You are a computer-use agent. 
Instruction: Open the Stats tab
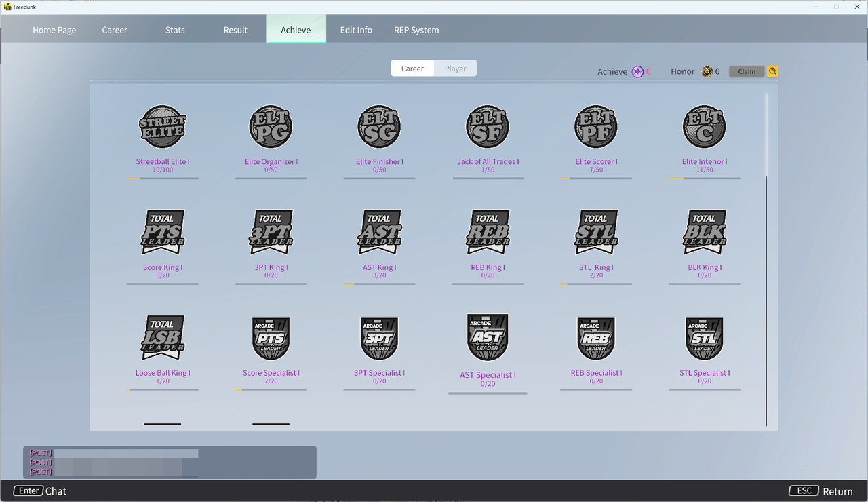(175, 30)
